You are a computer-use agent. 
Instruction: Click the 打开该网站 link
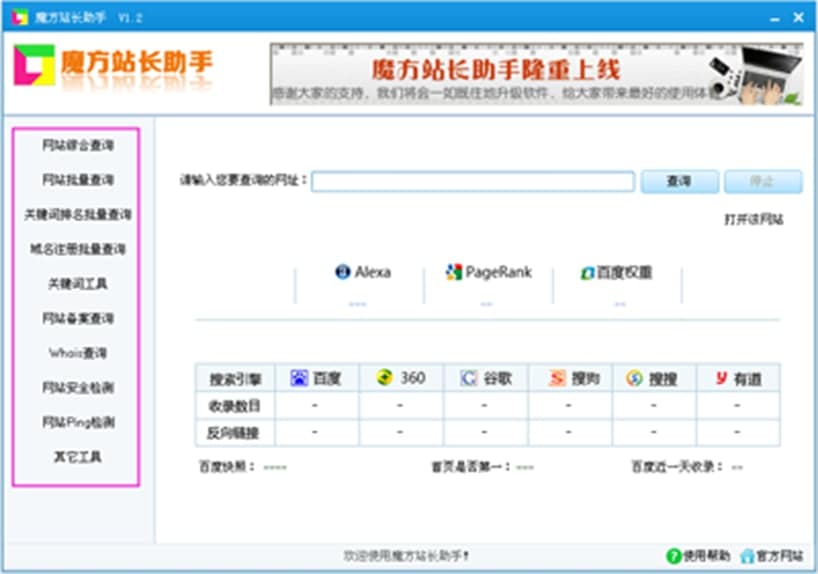pos(754,219)
